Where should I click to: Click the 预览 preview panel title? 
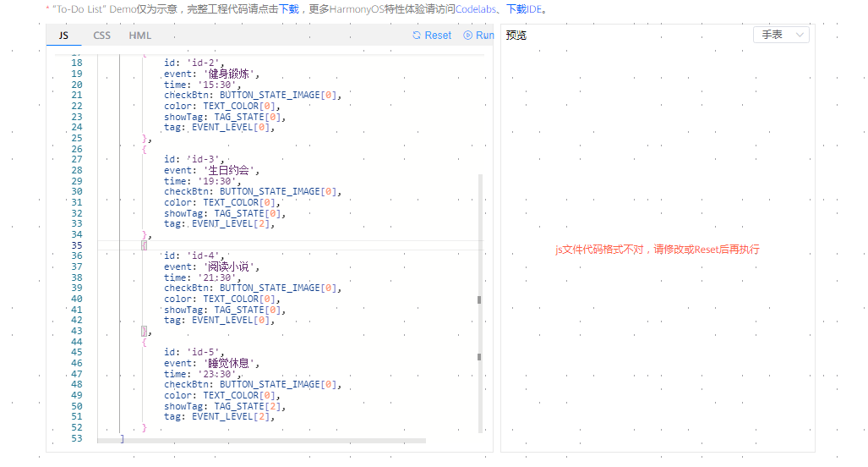click(516, 36)
